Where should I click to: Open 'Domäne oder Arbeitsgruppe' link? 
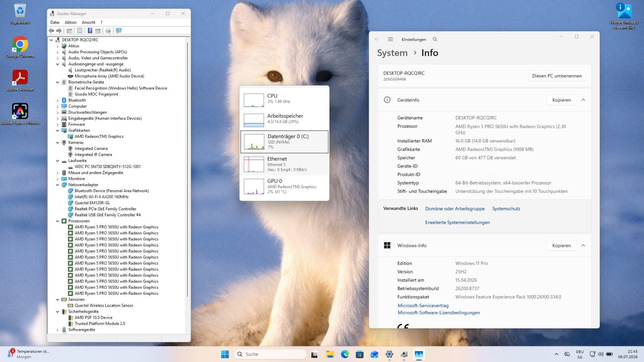coord(455,209)
